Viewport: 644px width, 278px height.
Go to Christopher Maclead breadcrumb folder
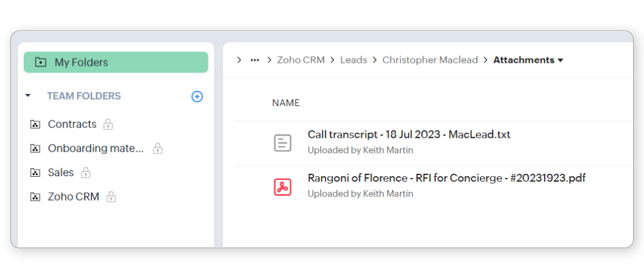(x=430, y=60)
